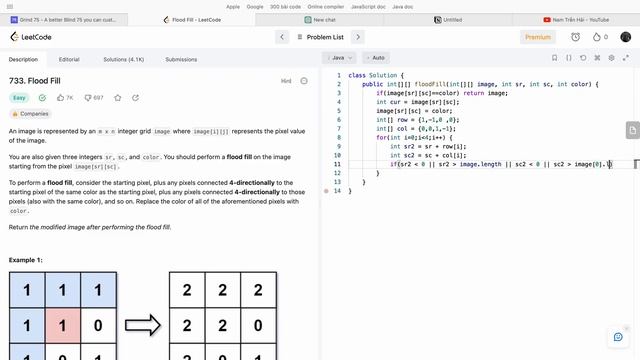Format code with the braces icon
The width and height of the screenshot is (640, 360).
pos(569,58)
